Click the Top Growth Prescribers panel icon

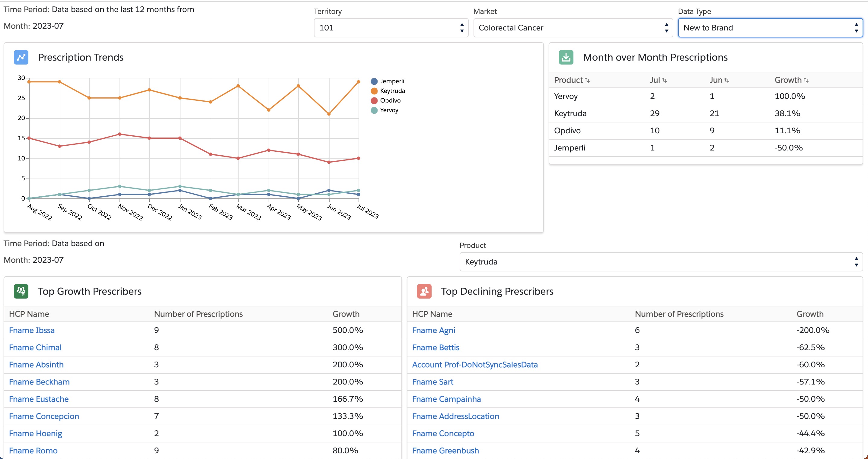pyautogui.click(x=21, y=291)
